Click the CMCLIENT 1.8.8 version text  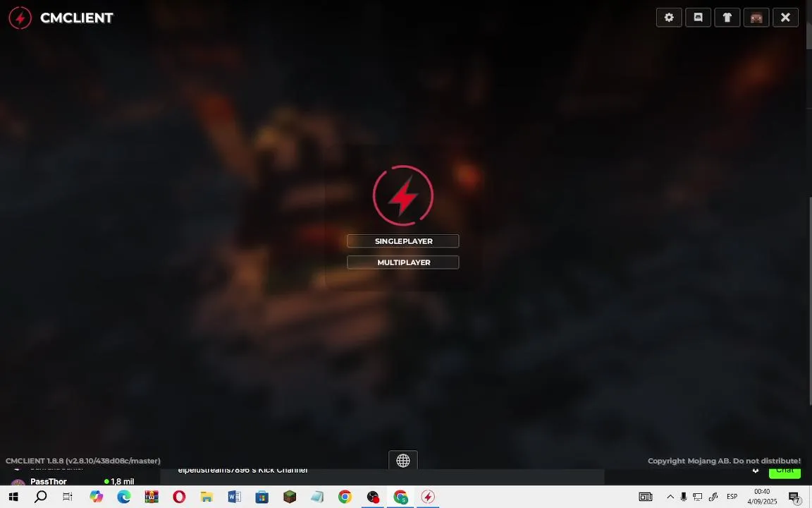[83, 461]
